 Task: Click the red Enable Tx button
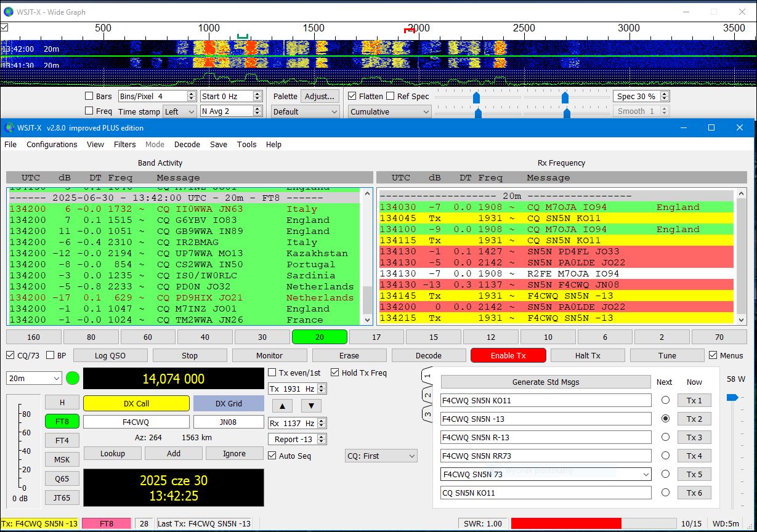[508, 355]
